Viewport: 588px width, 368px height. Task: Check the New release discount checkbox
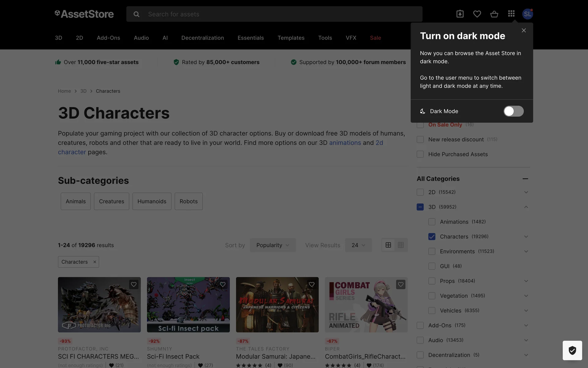click(420, 140)
